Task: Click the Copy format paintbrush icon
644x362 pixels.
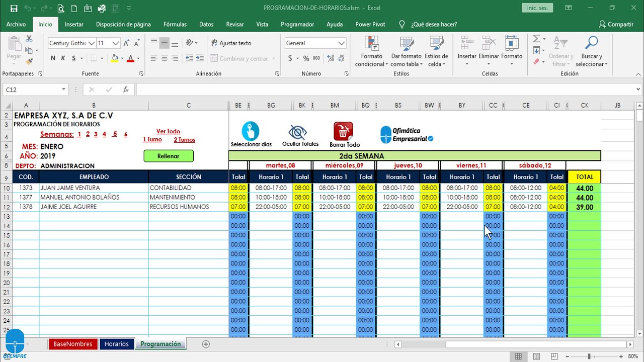Action: click(29, 61)
